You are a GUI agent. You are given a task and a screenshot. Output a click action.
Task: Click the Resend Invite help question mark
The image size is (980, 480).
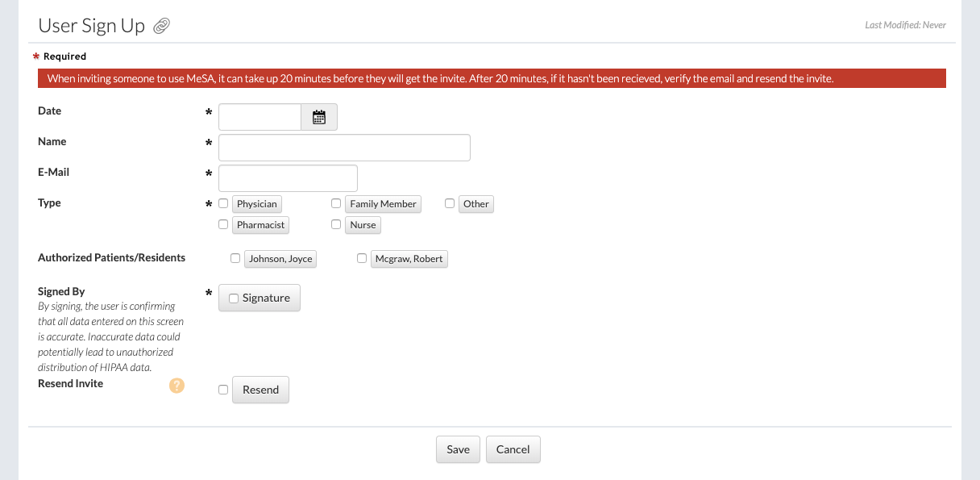176,386
